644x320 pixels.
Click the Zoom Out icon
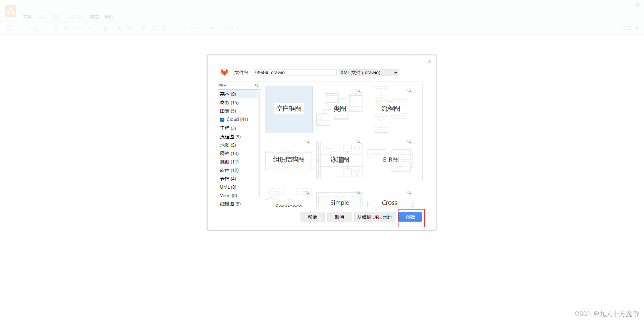click(x=66, y=28)
